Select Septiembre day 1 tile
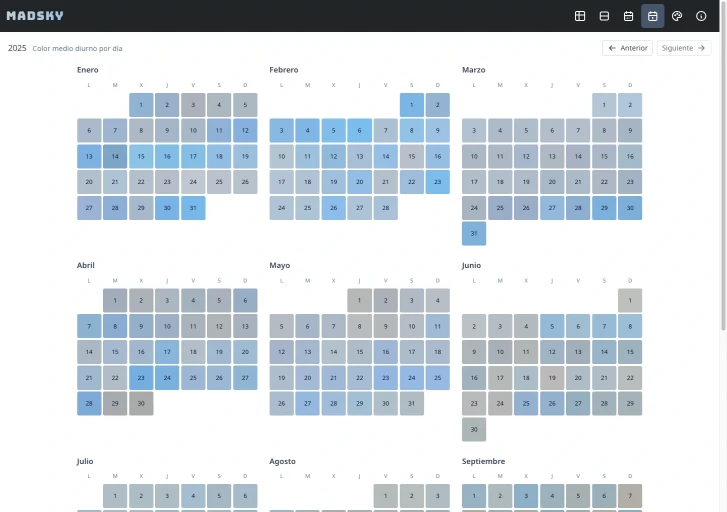Image resolution: width=727 pixels, height=512 pixels. tap(474, 496)
